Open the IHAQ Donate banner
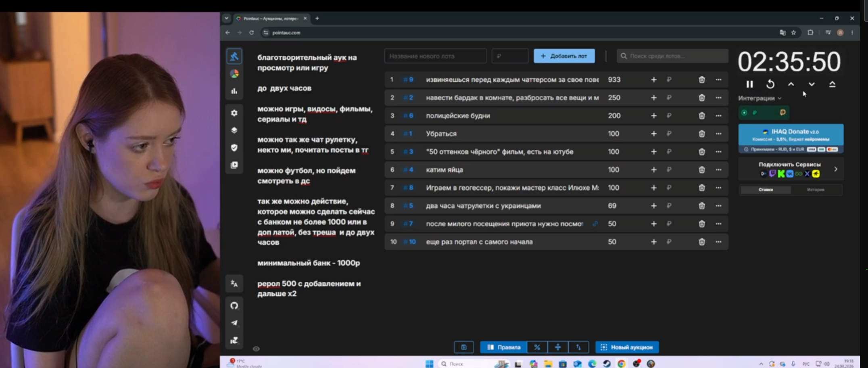This screenshot has height=368, width=868. coord(791,138)
